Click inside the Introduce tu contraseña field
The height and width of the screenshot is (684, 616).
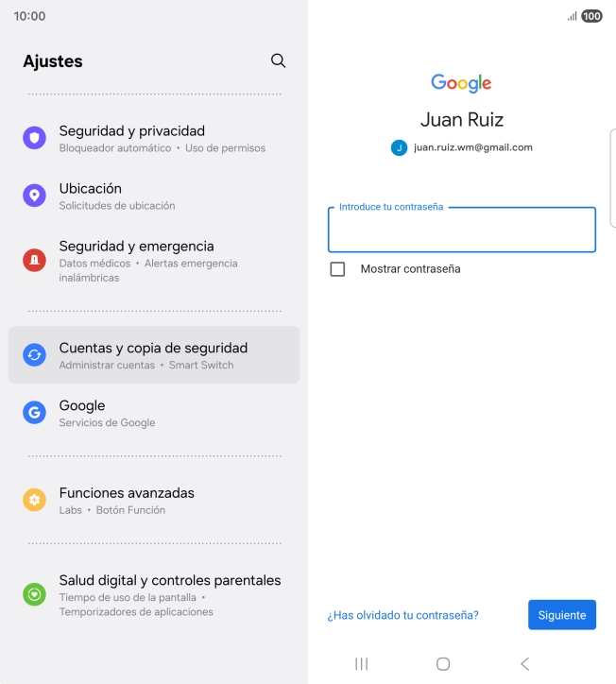pos(462,230)
